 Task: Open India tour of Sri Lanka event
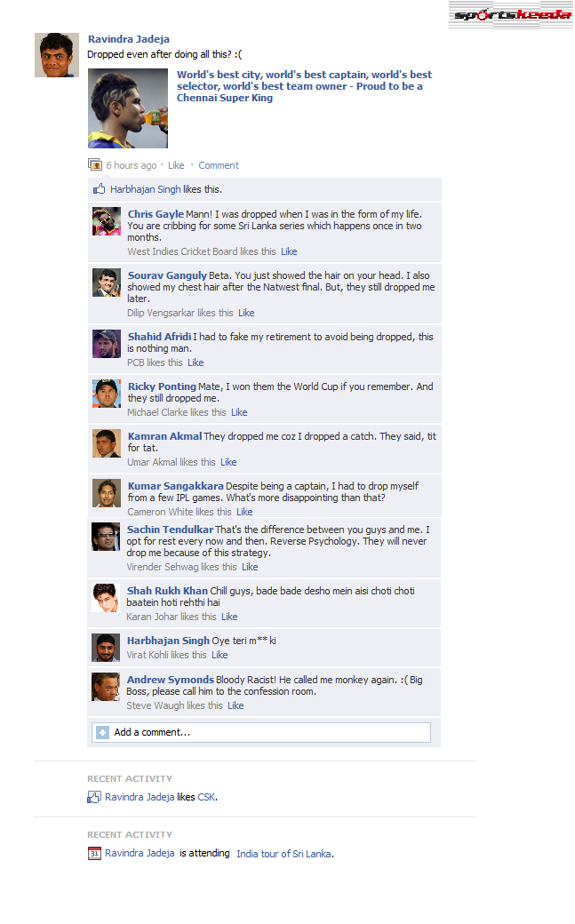pyautogui.click(x=284, y=854)
